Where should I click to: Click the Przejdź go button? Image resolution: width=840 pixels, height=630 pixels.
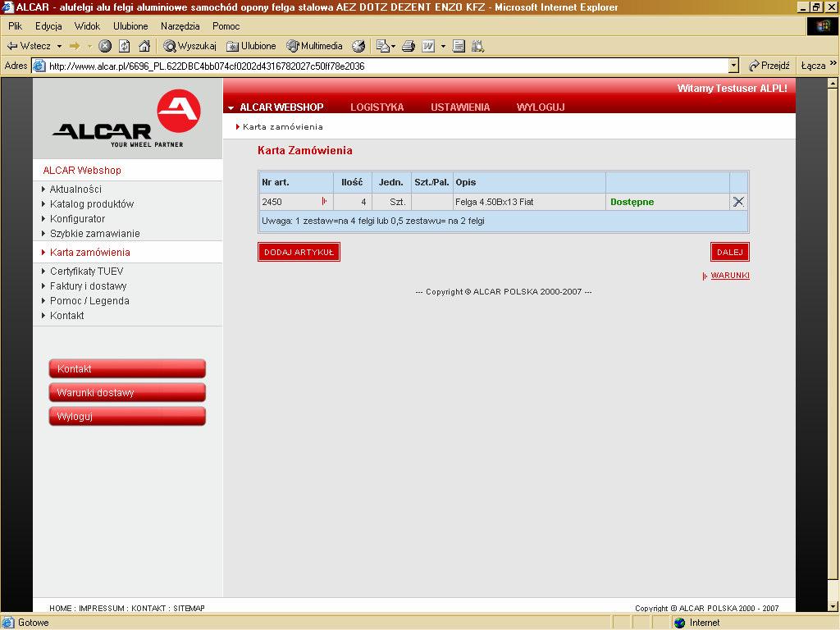[x=769, y=66]
